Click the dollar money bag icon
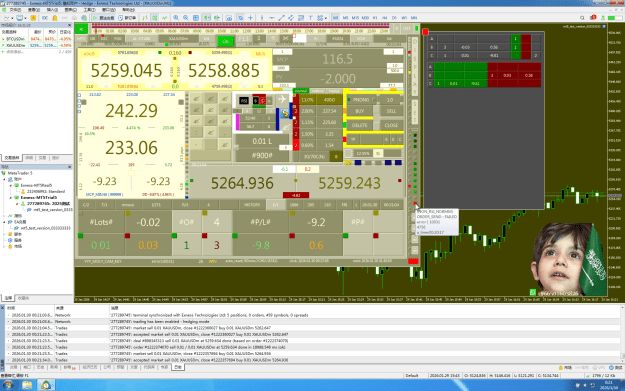 (x=285, y=113)
